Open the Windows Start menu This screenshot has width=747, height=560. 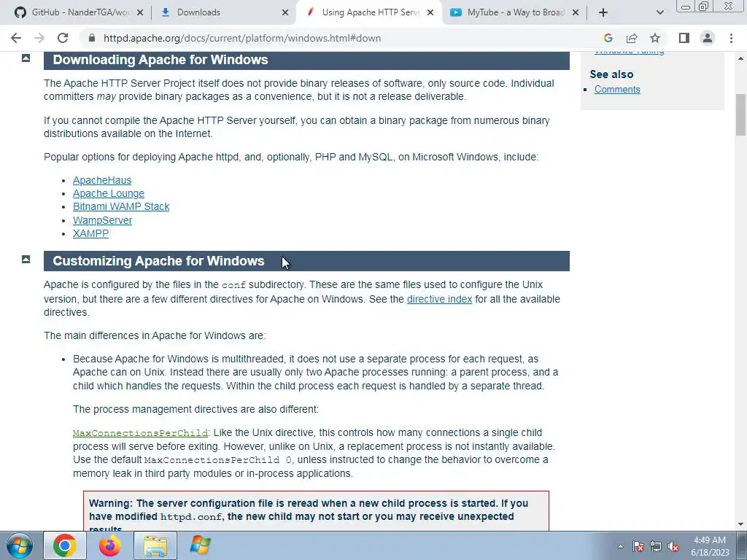tap(18, 545)
